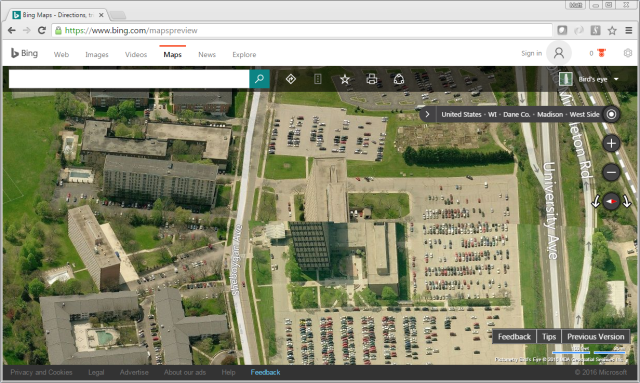Viewport: 640px width, 383px height.
Task: Open the Tips button
Action: tap(549, 336)
